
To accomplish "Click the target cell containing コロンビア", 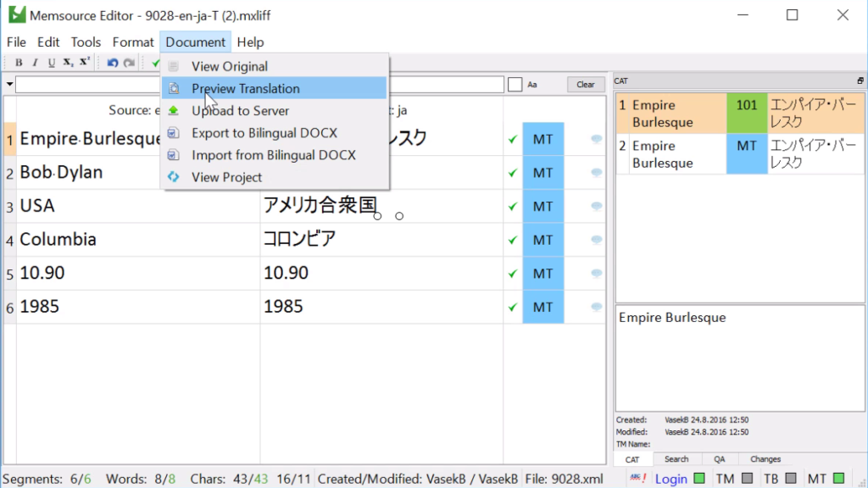I will (x=381, y=240).
